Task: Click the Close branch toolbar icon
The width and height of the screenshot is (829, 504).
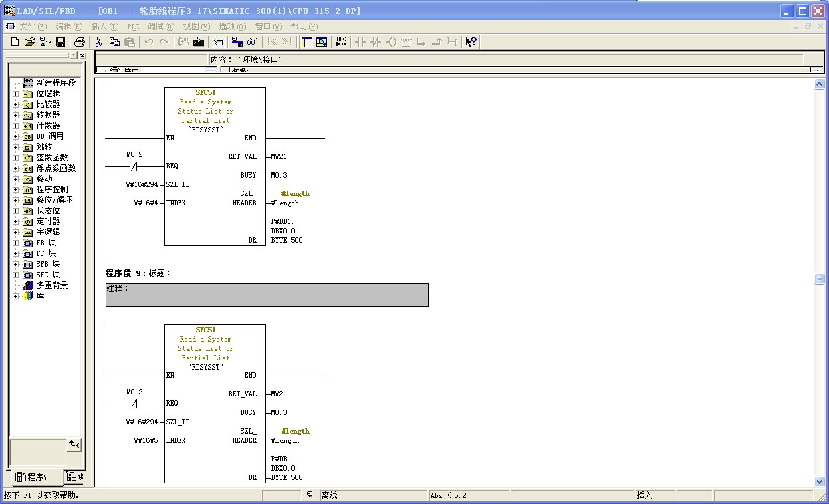Action: click(437, 42)
